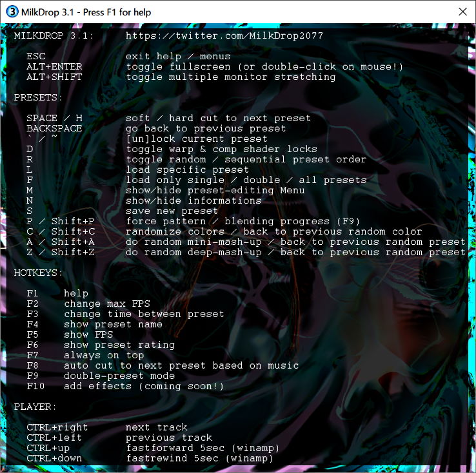The image size is (476, 473).
Task: Click 'show preset name' on F4 line
Action: [x=113, y=324]
